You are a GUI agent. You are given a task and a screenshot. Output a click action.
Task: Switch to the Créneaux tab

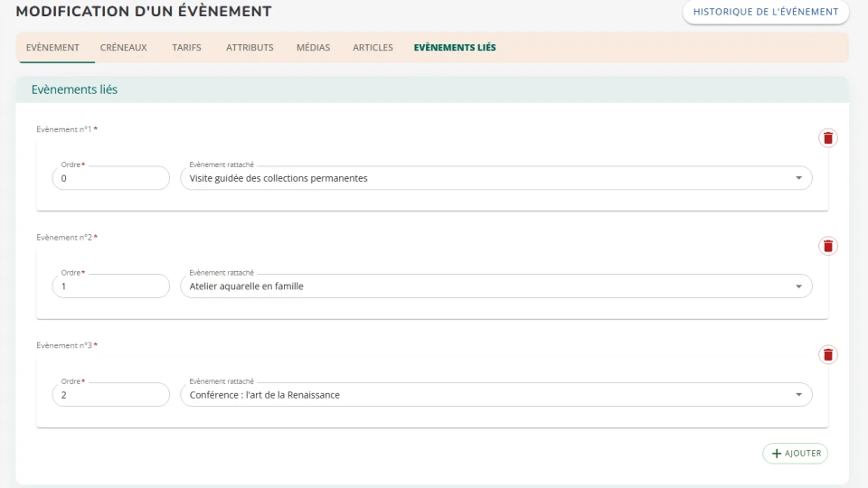[x=124, y=48]
